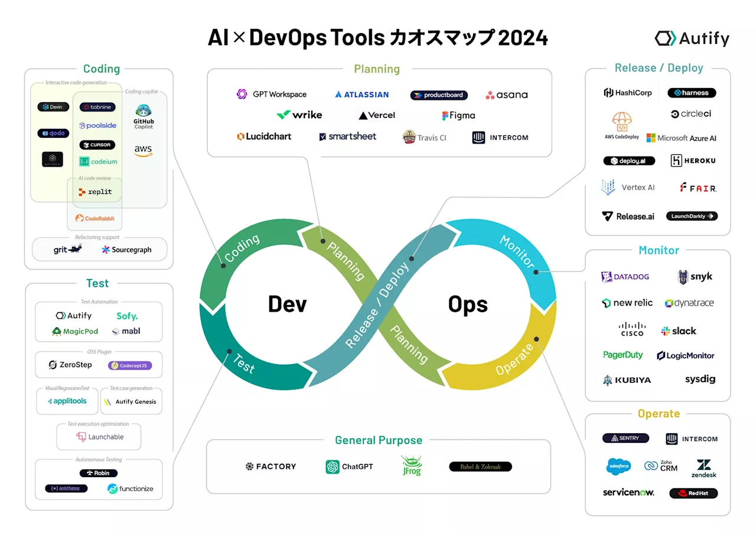Select the GPT Workspace logo
The height and width of the screenshot is (535, 756).
click(271, 94)
